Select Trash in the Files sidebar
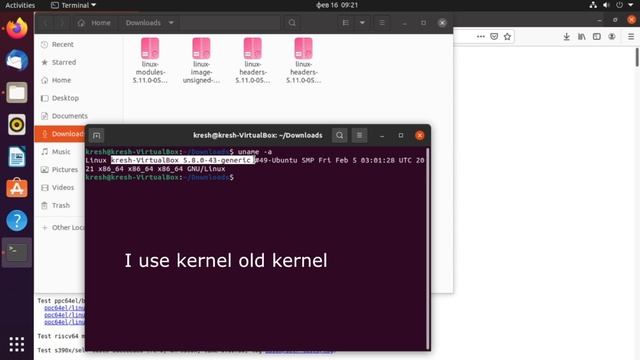The image size is (640, 360). point(60,205)
